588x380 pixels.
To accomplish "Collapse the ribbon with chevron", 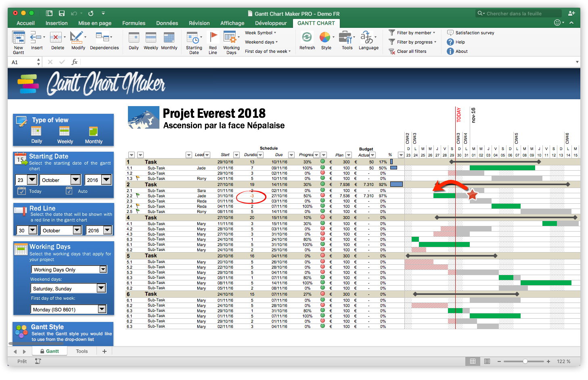I will point(571,23).
